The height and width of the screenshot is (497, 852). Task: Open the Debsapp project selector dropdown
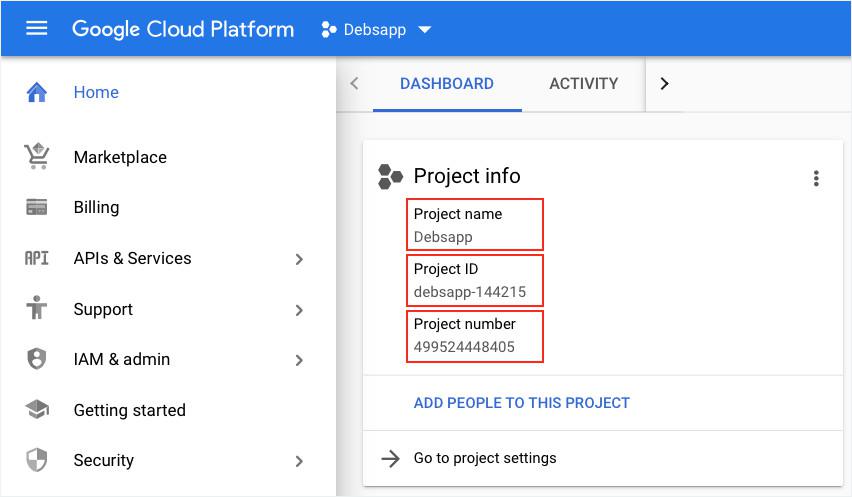tap(376, 29)
